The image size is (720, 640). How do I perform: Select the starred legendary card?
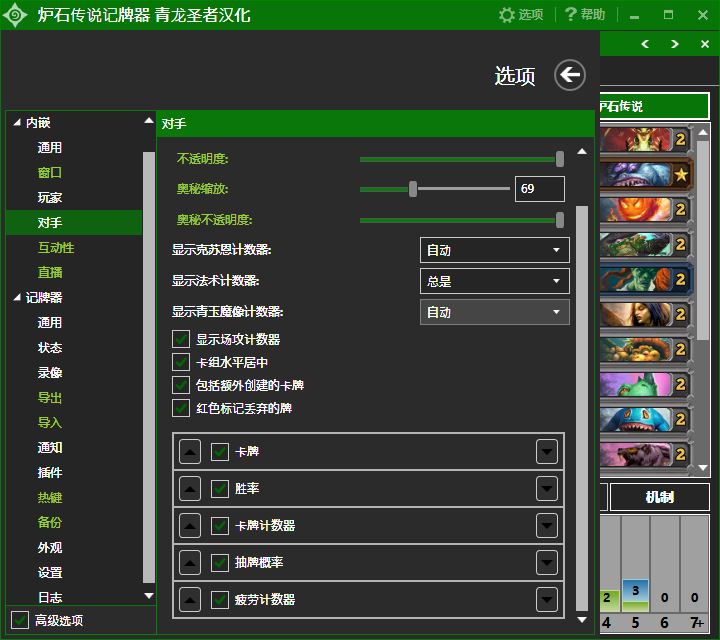click(x=646, y=174)
